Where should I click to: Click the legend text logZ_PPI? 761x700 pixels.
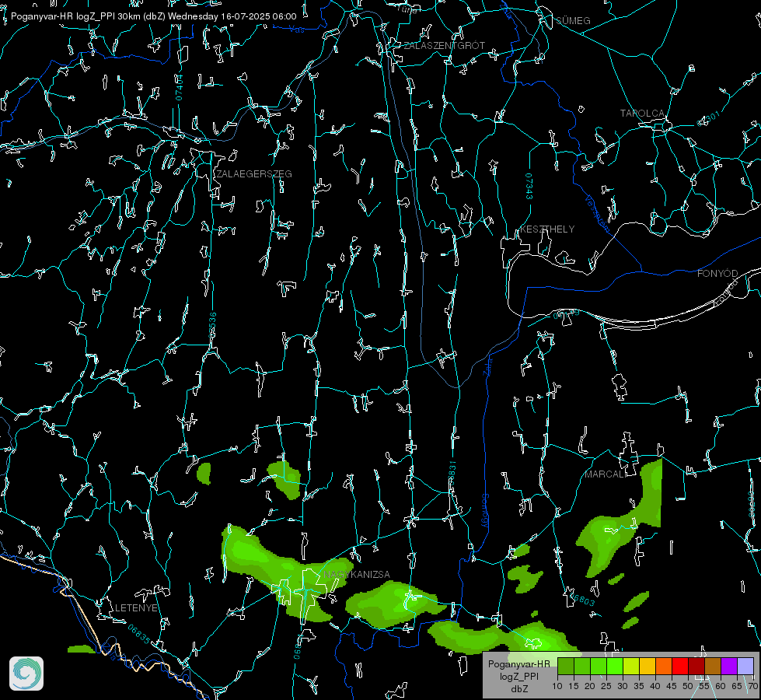(518, 676)
